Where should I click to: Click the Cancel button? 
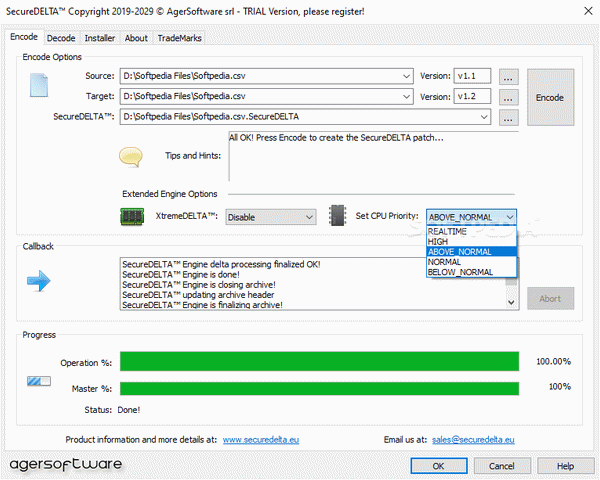pos(502,466)
